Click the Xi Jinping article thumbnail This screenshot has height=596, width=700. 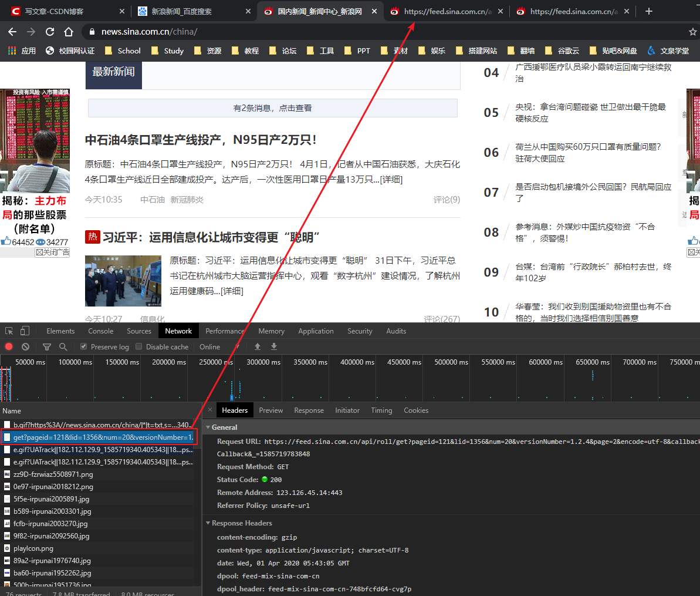click(123, 281)
